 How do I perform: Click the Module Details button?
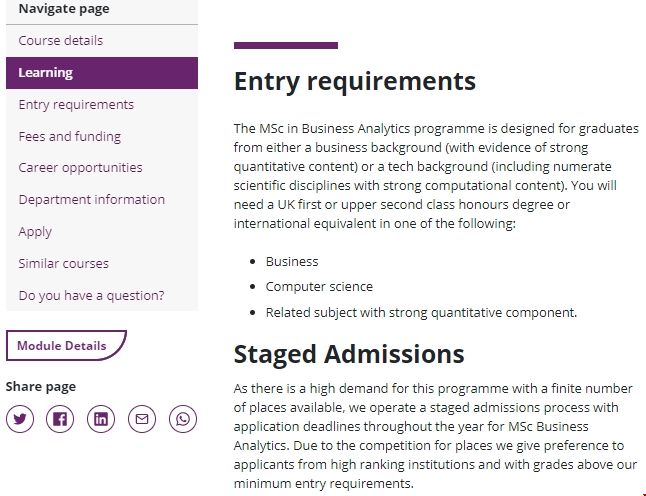point(62,346)
